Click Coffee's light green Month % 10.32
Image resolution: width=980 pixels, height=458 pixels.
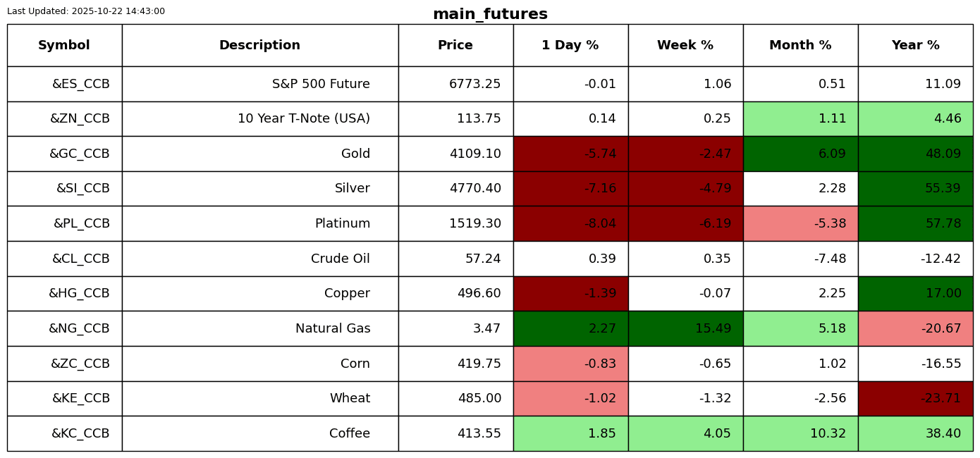(x=800, y=433)
